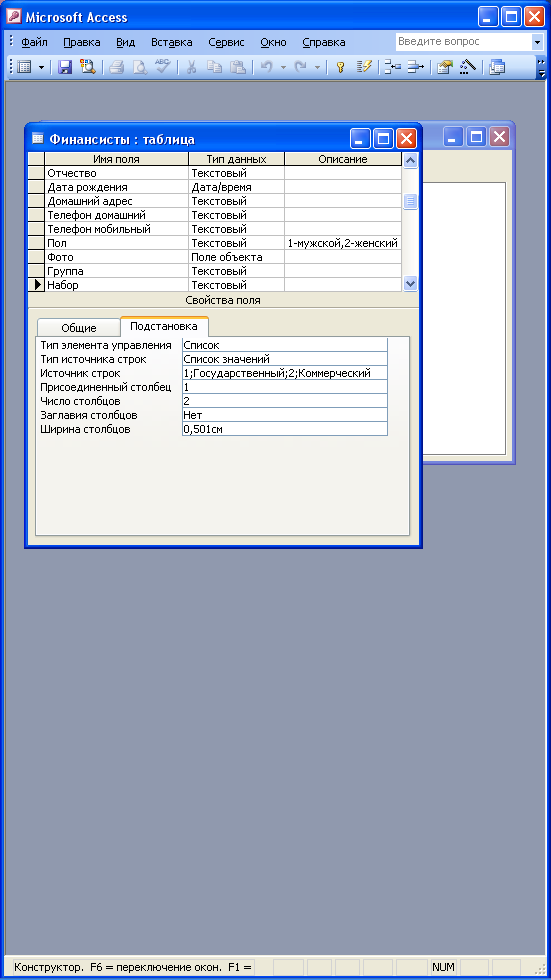Click the 'Поле объекта' data type cell
551x980 pixels.
[x=236, y=257]
